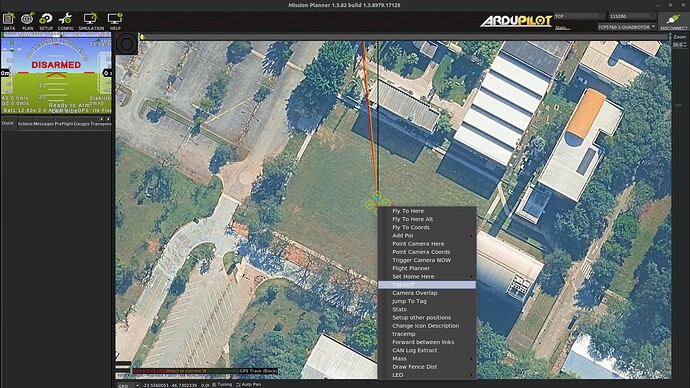The image size is (690, 388).
Task: Select Forward between links
Action: coord(427,342)
